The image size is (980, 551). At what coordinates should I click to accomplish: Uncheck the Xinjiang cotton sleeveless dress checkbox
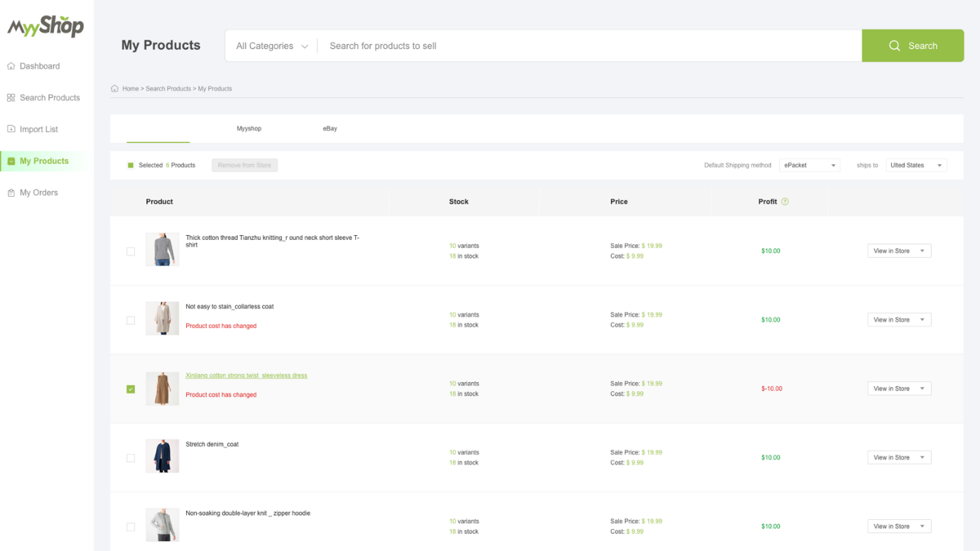pyautogui.click(x=131, y=389)
